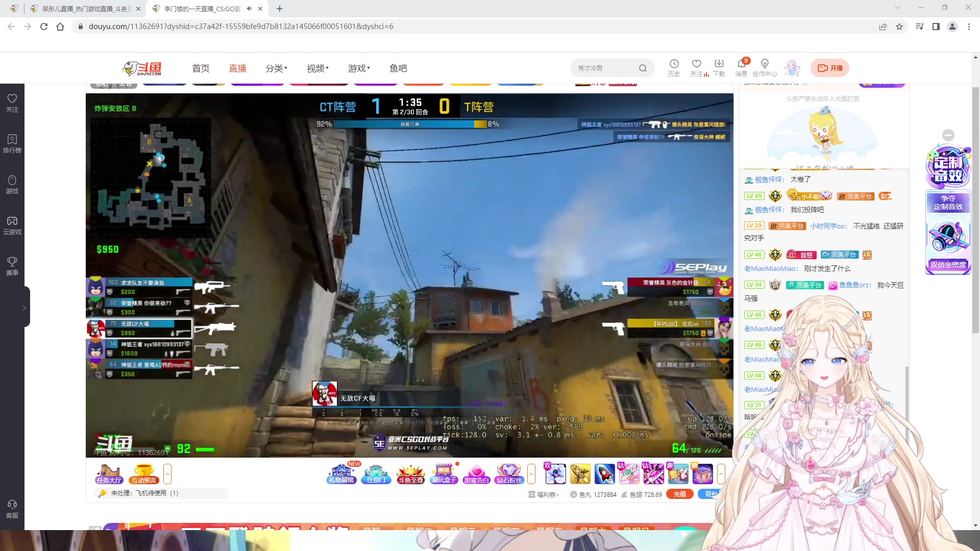Open 关注 in the left sidebar
The image size is (980, 551).
(12, 103)
